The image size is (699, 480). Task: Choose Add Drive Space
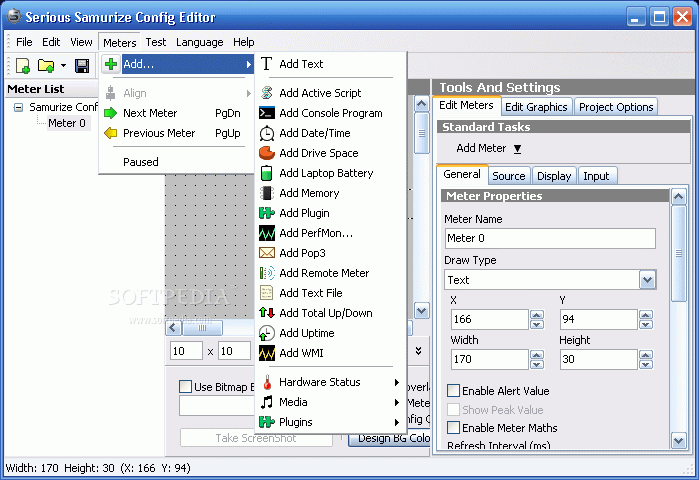pyautogui.click(x=331, y=153)
